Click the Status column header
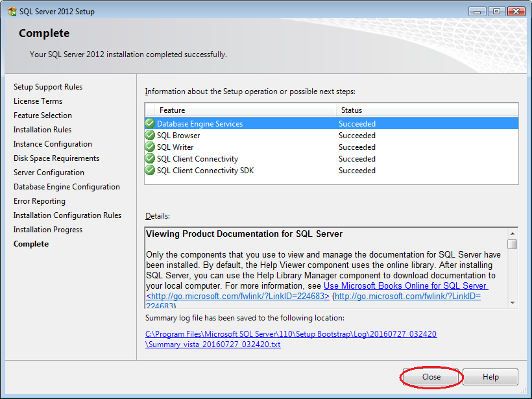This screenshot has height=399, width=532. pos(427,110)
